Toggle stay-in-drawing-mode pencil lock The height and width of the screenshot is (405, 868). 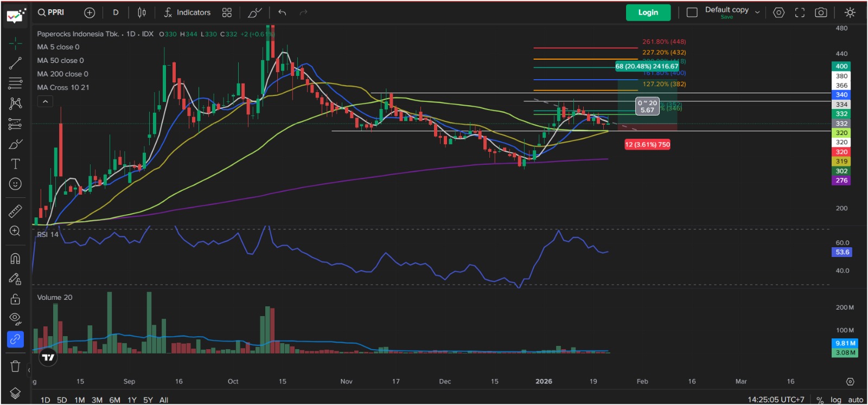[15, 279]
